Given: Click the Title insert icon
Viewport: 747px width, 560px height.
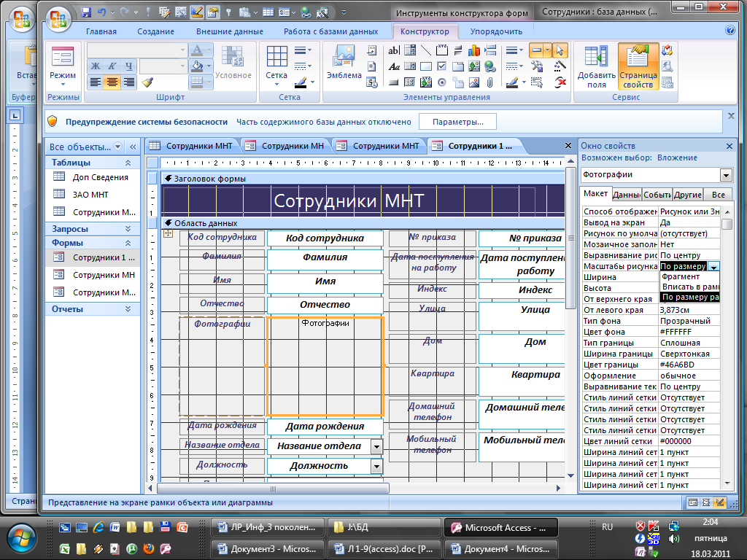Looking at the screenshot, I should [372, 50].
